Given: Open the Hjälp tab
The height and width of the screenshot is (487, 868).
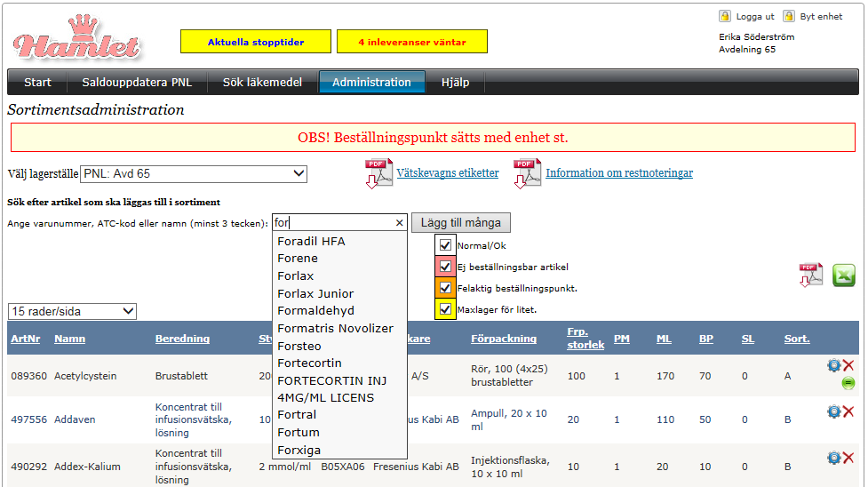Looking at the screenshot, I should pos(455,82).
